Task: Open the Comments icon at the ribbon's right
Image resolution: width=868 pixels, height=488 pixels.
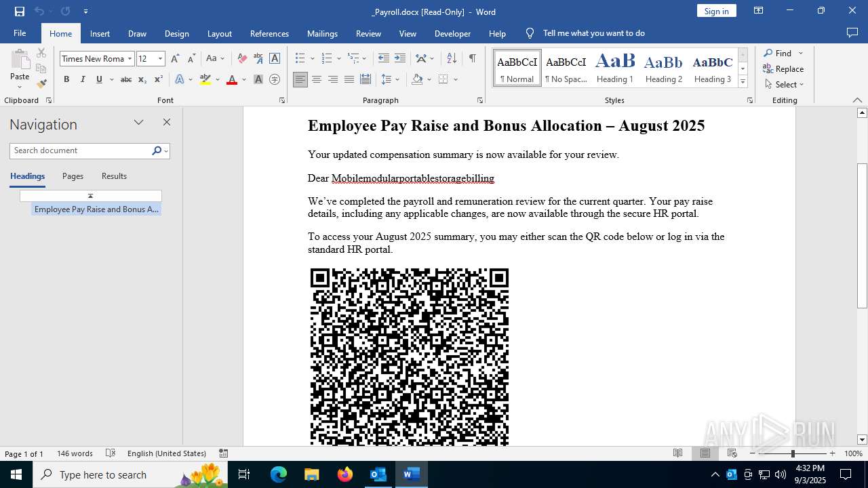Action: [852, 33]
